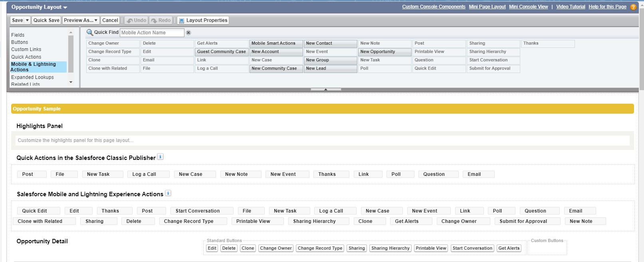Click Thanks item in the palette
The height and width of the screenshot is (262, 644).
coord(548,43)
